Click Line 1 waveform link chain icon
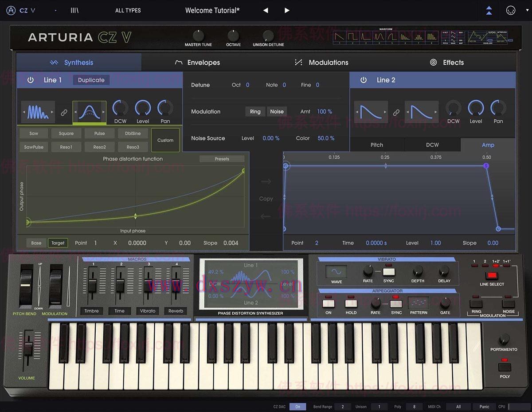Image resolution: width=532 pixels, height=412 pixels. tap(63, 113)
